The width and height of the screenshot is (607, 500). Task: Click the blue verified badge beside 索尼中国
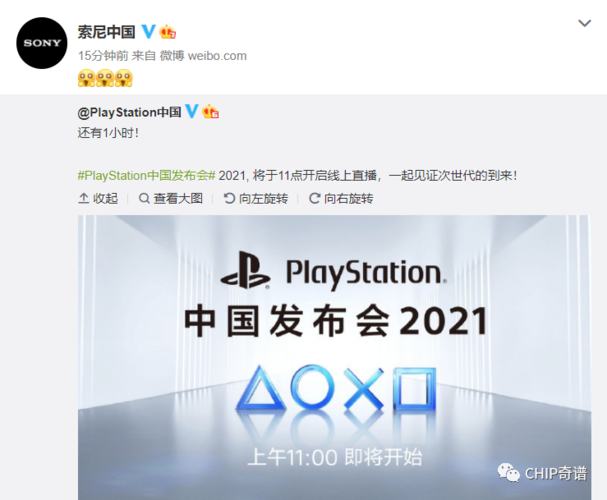[149, 32]
